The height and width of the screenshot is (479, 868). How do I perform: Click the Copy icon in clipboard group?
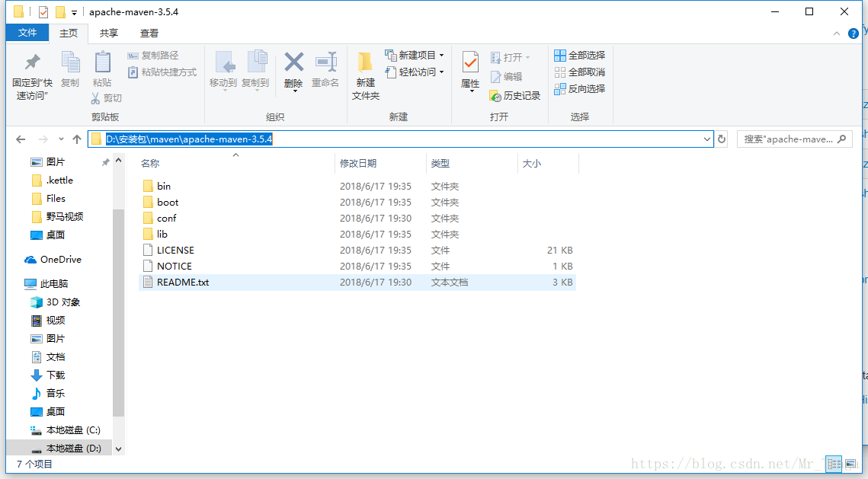[x=70, y=62]
